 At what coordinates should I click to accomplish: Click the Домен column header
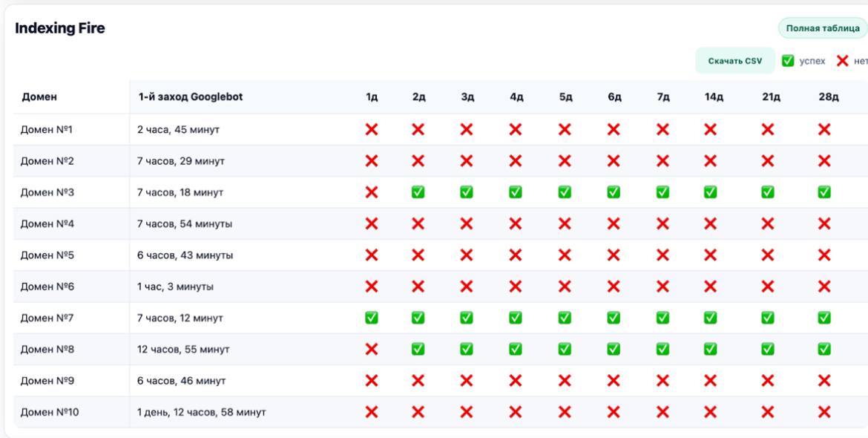click(x=39, y=97)
